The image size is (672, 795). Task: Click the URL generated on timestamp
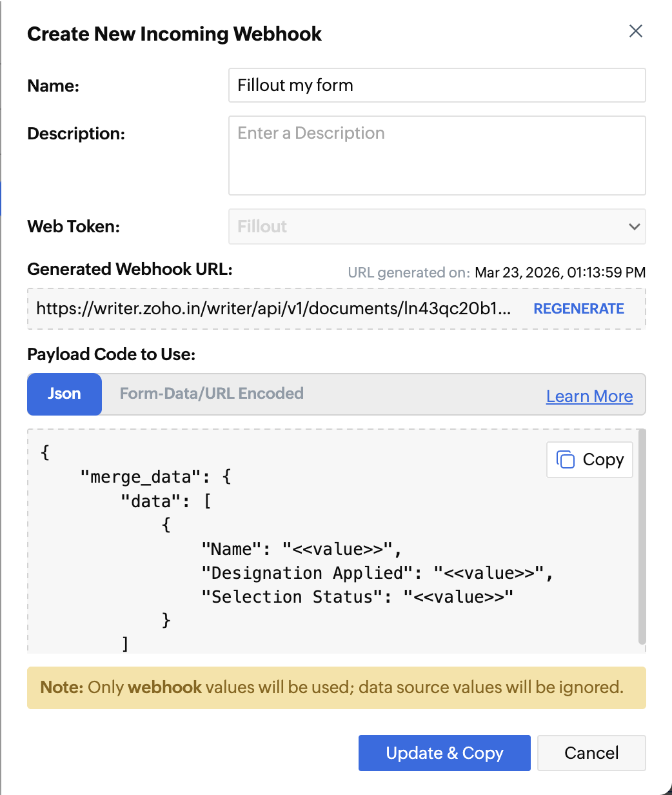click(560, 272)
